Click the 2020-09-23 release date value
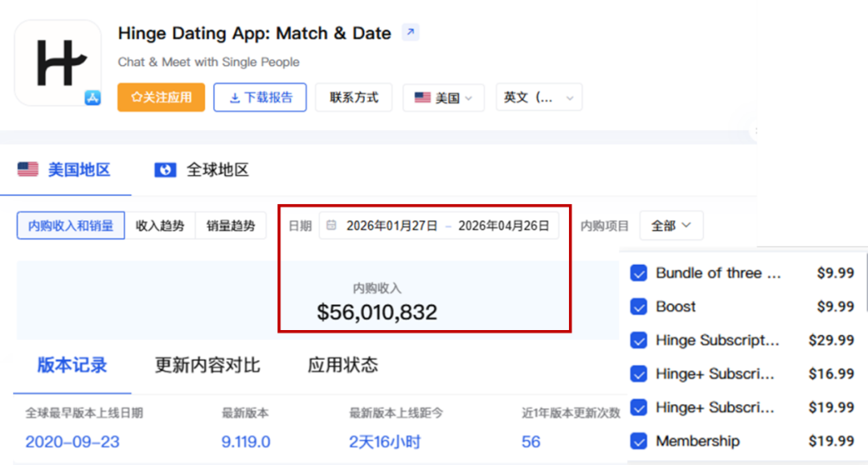 click(x=72, y=441)
